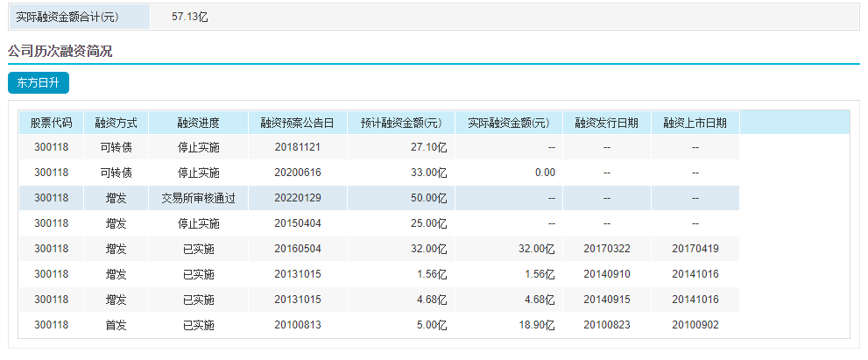Viewport: 868px width, 360px height.
Task: Click the 20200616 announcement date cell
Action: click(298, 173)
